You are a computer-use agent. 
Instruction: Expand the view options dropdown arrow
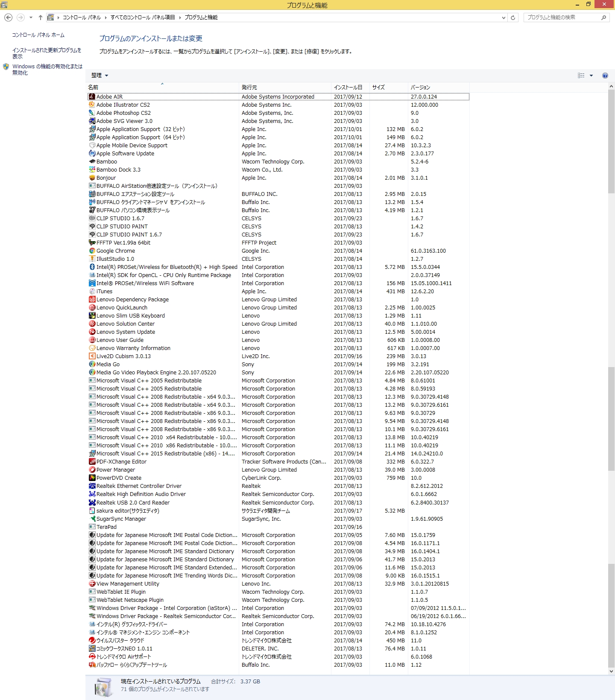pos(591,76)
